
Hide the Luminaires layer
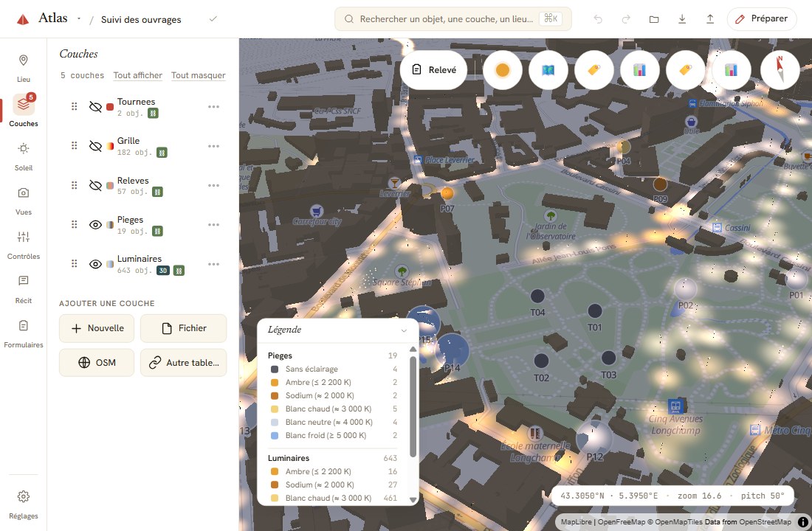[95, 264]
